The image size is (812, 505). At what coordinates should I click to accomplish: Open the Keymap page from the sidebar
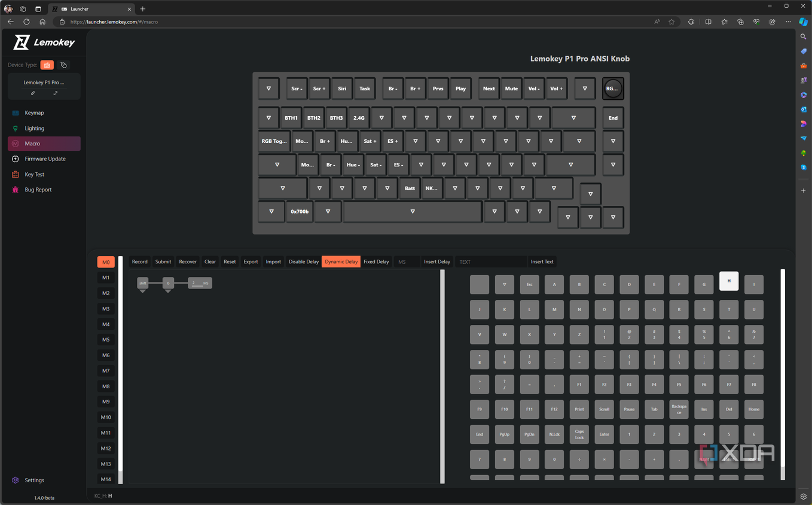tap(44, 112)
